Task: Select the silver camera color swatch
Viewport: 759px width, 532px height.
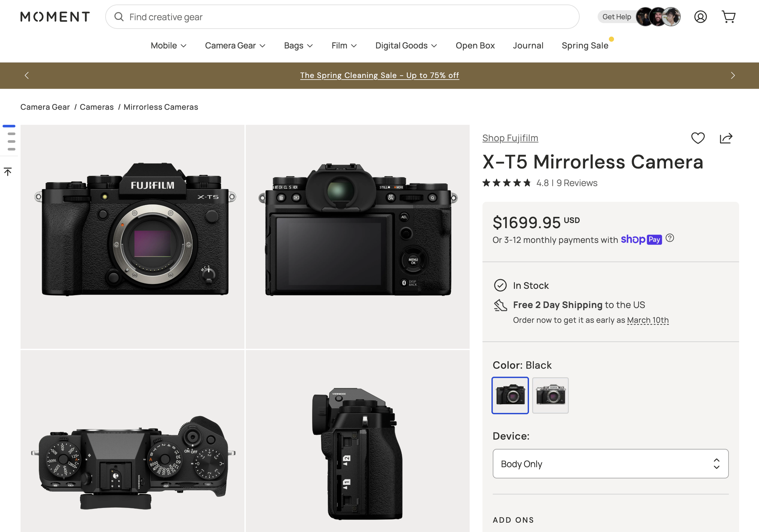Action: tap(550, 395)
